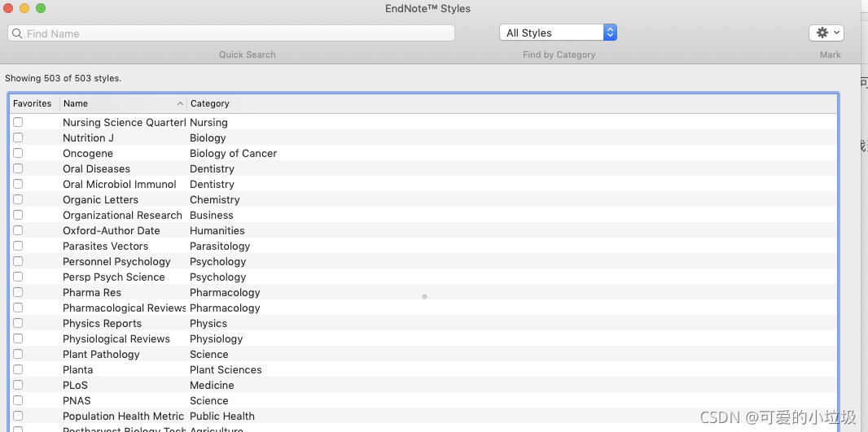The image size is (868, 432).
Task: Tick the Parasites Vectors checkbox
Action: coord(18,247)
